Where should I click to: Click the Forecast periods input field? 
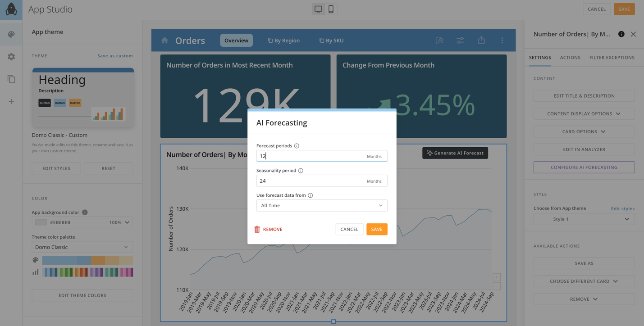[322, 156]
